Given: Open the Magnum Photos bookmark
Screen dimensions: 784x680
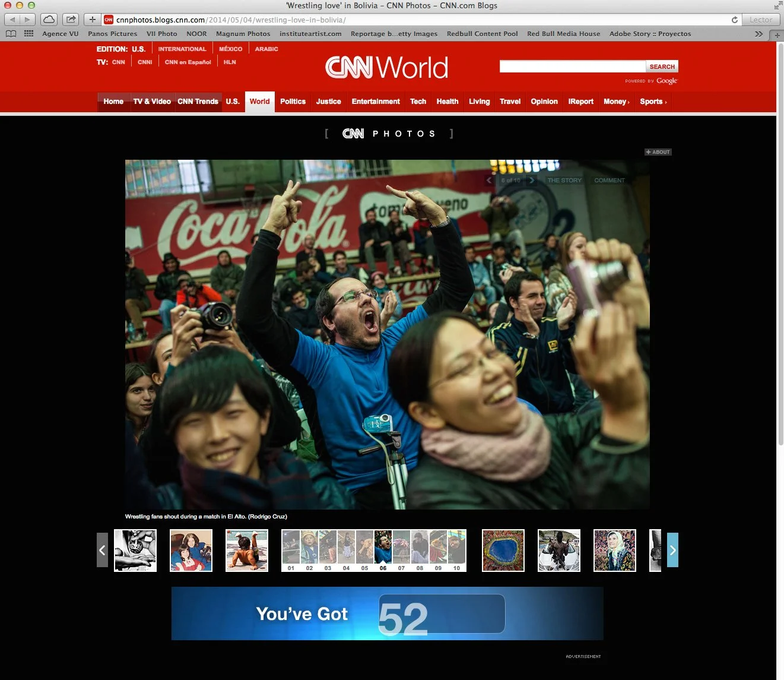Looking at the screenshot, I should (243, 34).
